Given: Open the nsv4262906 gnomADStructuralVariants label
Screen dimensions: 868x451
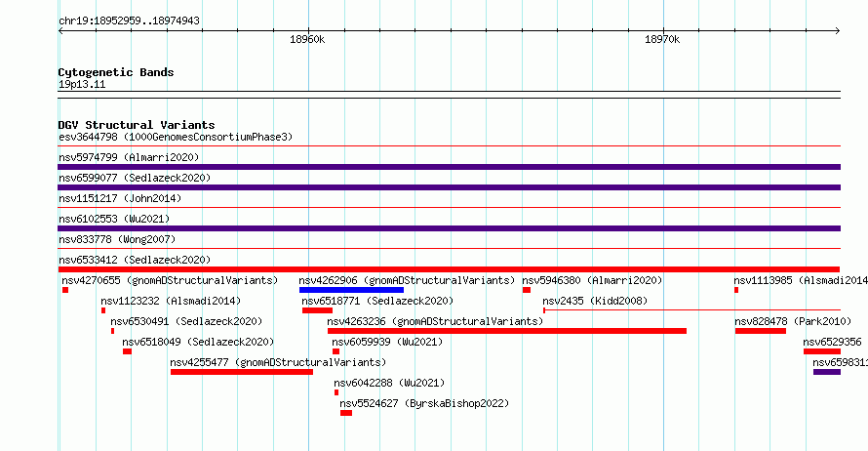Looking at the screenshot, I should tap(407, 280).
